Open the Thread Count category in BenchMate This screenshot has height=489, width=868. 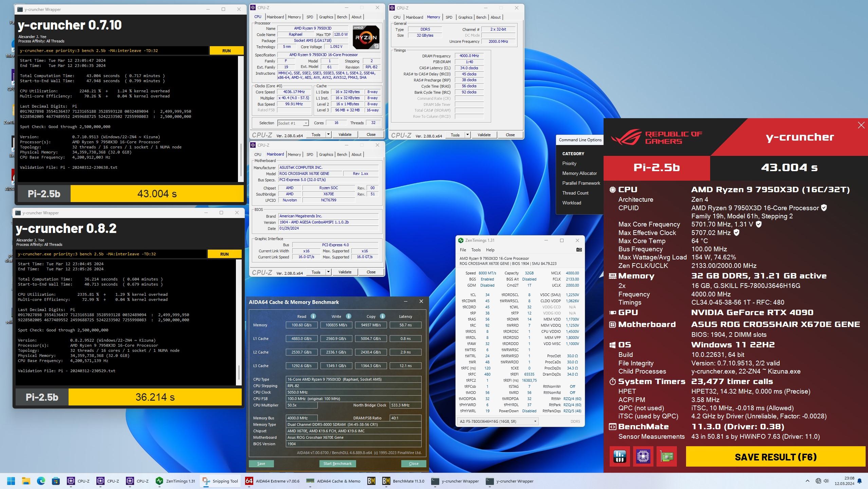pos(575,193)
